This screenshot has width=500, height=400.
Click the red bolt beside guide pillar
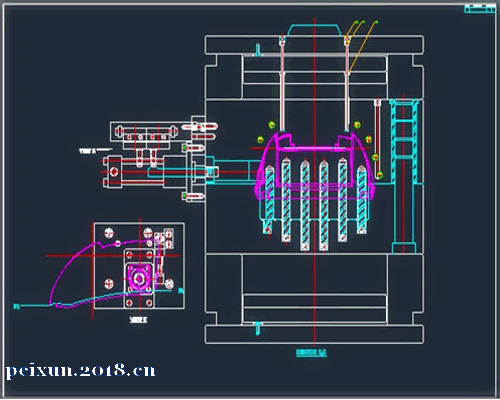click(377, 137)
